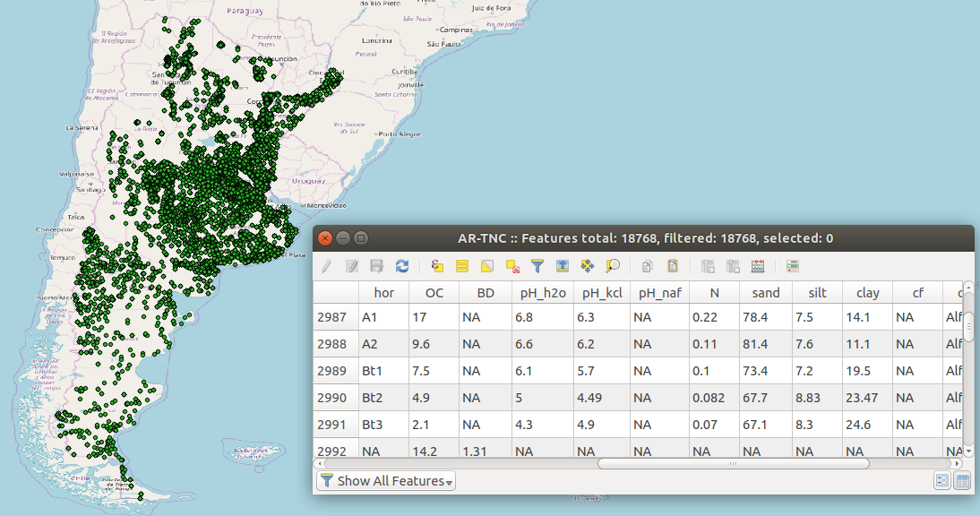Open the Show All Features dropdown

386,481
